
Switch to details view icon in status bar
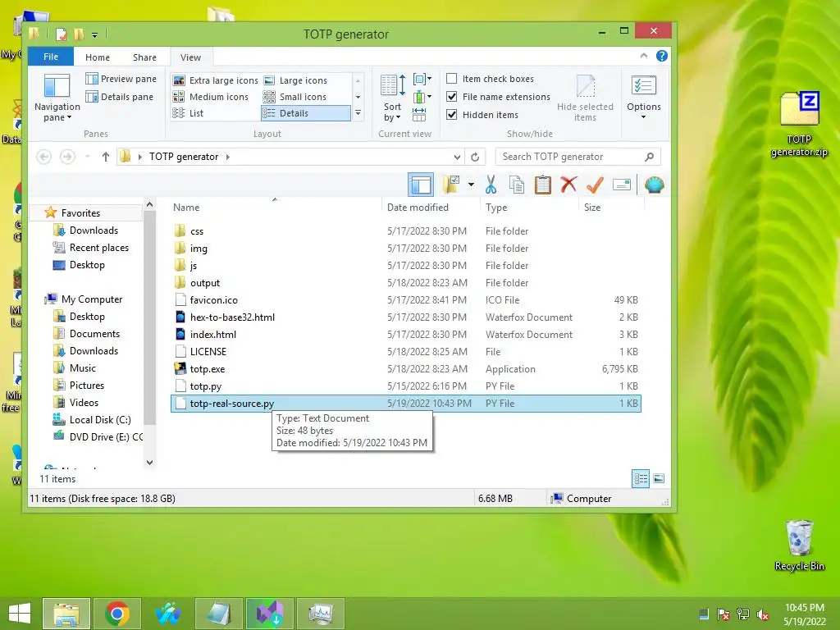[641, 478]
